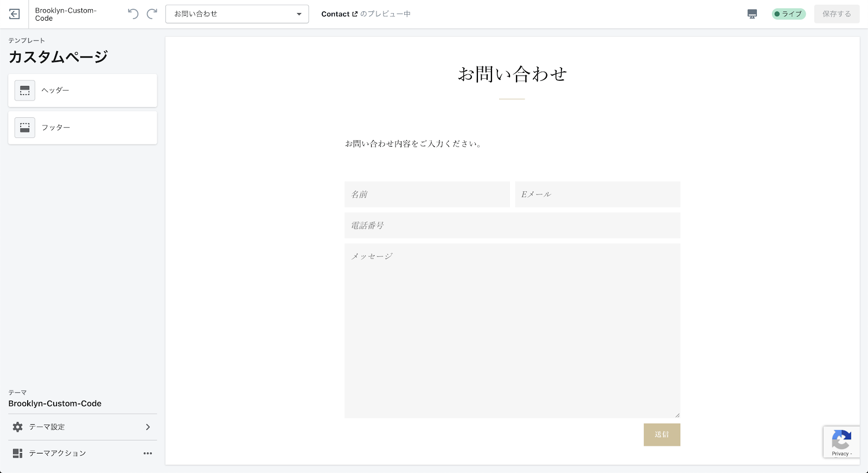Expand theme settings with the chevron arrow
The image size is (868, 473).
point(148,427)
